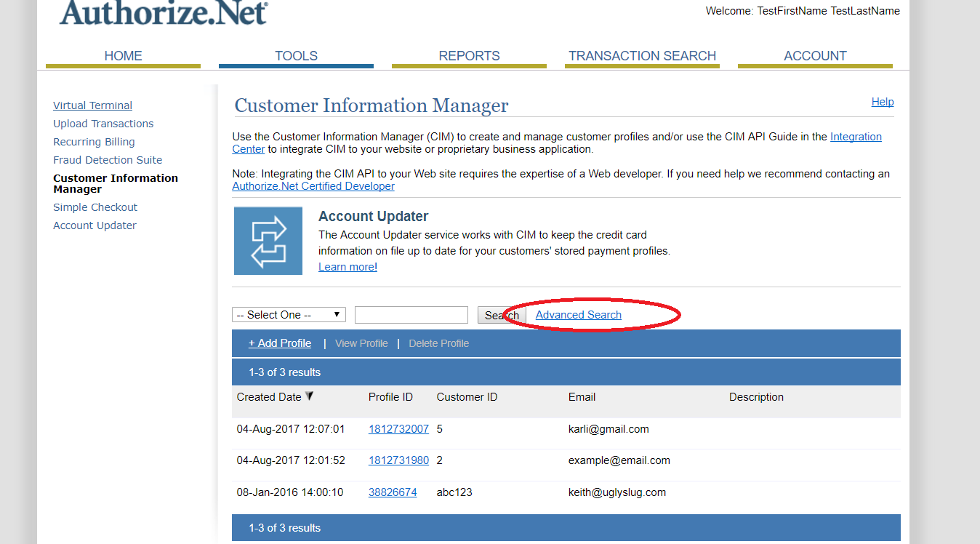Screen dimensions: 980x544
Task: Select Upload Transactions in sidebar
Action: tap(103, 124)
